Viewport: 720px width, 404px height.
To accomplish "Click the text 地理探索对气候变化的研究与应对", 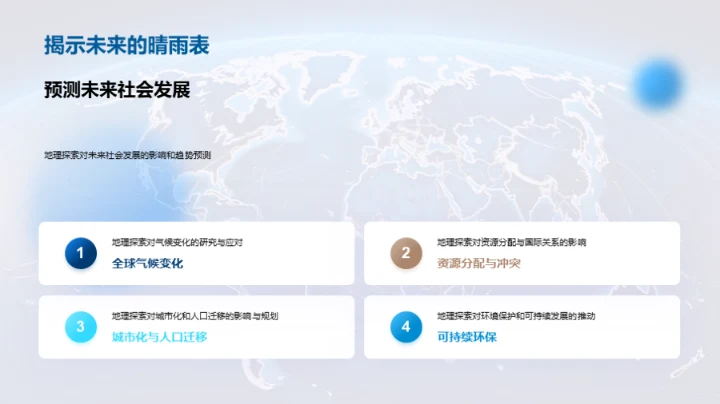I will point(177,242).
